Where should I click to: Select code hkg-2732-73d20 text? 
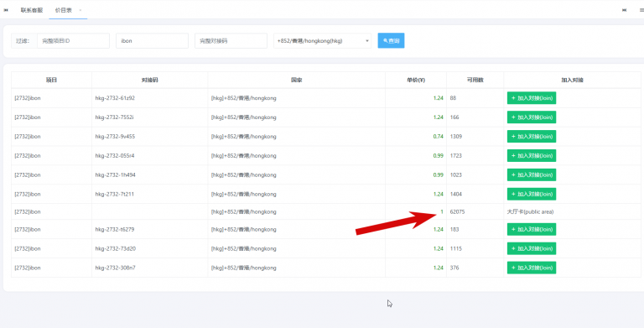point(116,248)
